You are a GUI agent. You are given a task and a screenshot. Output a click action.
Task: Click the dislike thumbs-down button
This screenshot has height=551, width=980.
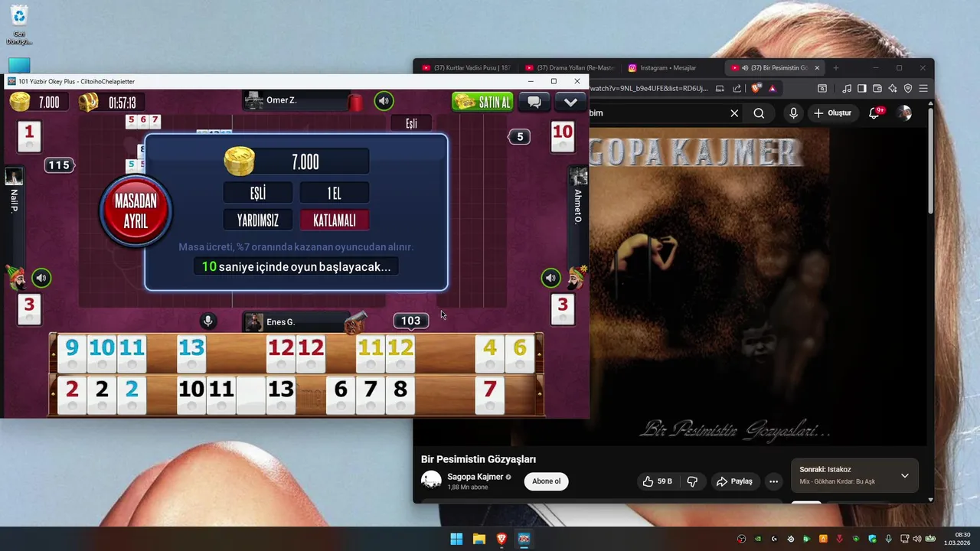click(x=692, y=481)
